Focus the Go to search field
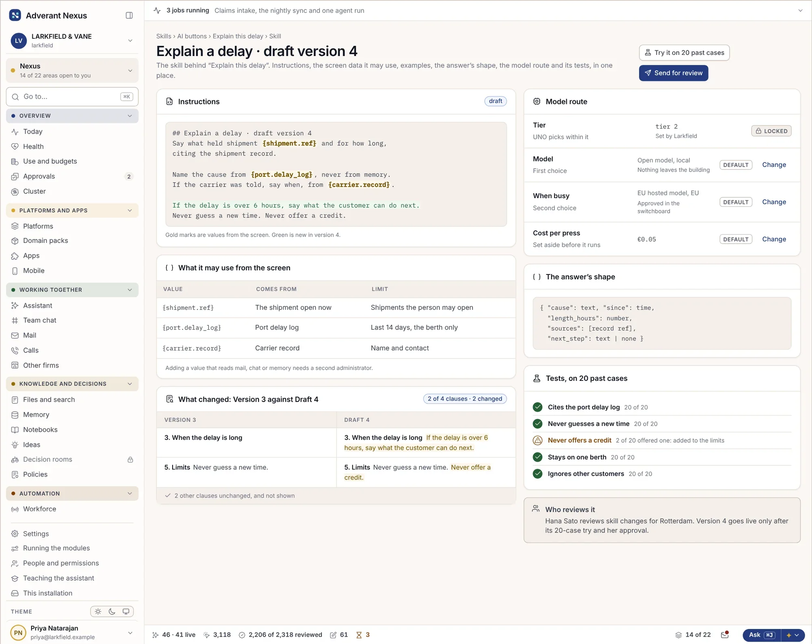 tap(72, 97)
